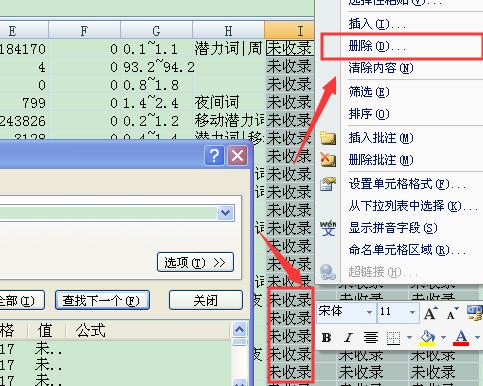Viewport: 483px width, 386px height.
Task: Click the 关闭 button in the dialog
Action: point(206,300)
